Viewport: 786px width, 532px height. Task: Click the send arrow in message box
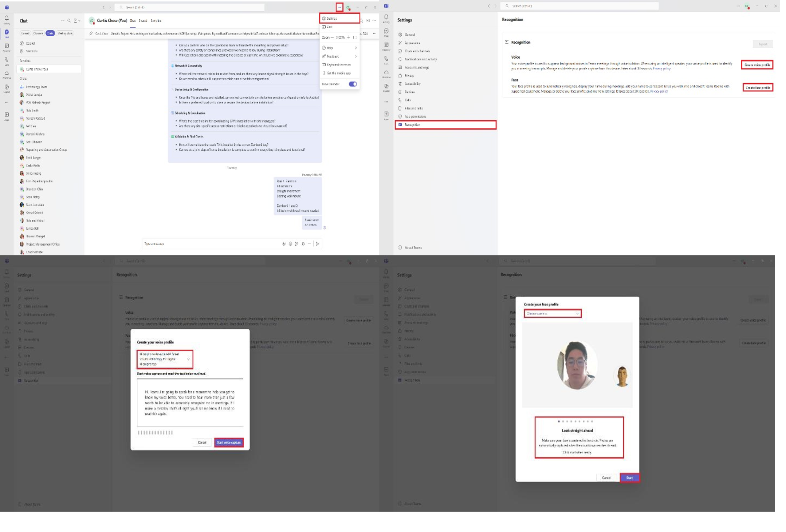(317, 244)
